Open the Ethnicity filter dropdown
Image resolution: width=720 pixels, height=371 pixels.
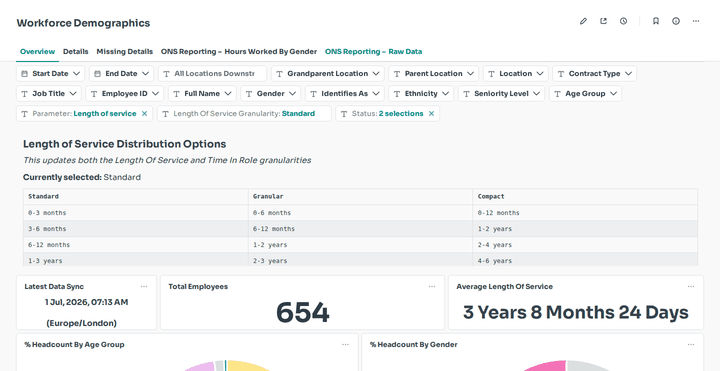[x=421, y=94]
